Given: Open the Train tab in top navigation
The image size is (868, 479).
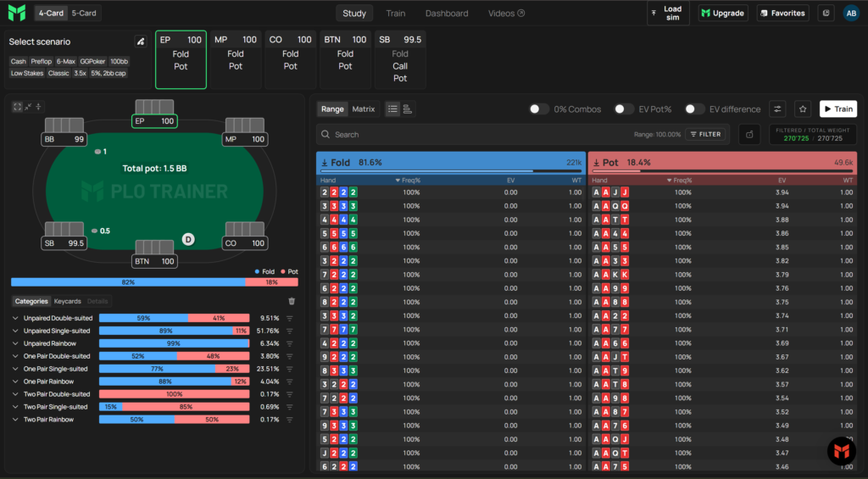Looking at the screenshot, I should (395, 14).
